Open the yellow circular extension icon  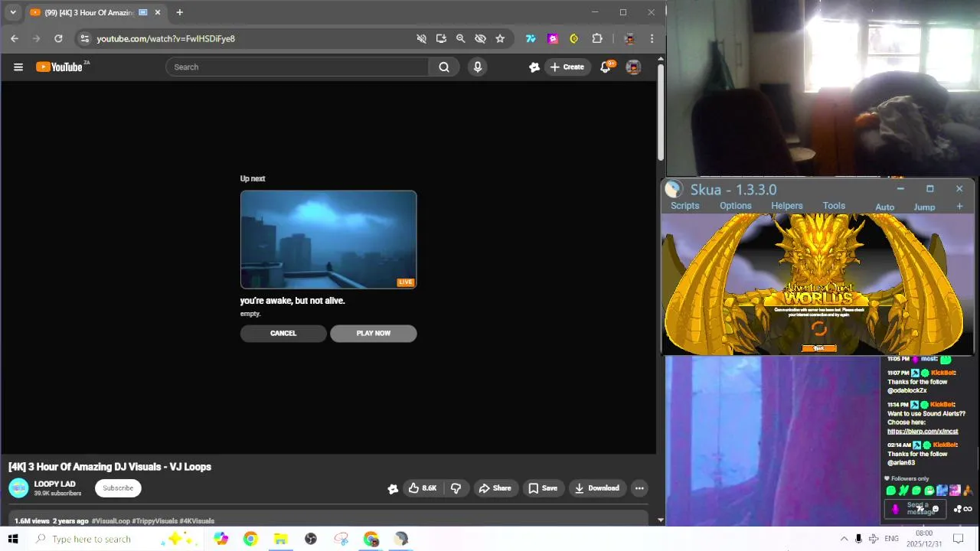[x=574, y=38]
